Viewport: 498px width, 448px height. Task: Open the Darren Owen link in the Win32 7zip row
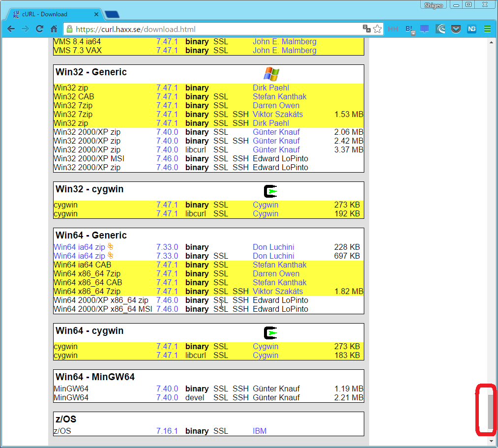tap(276, 106)
